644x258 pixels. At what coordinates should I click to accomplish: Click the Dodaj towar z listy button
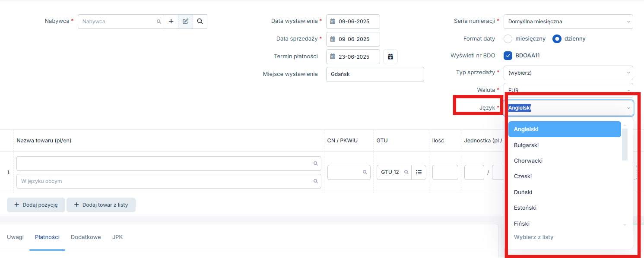click(101, 205)
